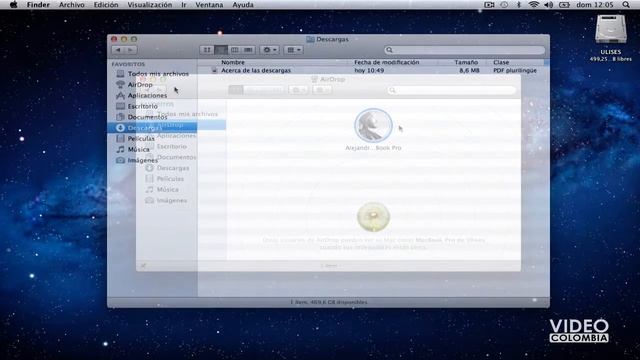
Task: Open the Ayuda menu
Action: click(243, 5)
